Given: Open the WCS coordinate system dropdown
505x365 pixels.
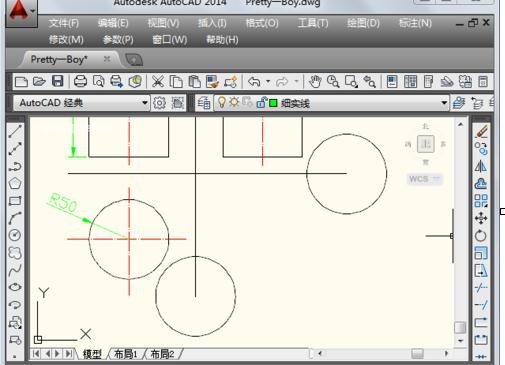Looking at the screenshot, I should [x=425, y=179].
